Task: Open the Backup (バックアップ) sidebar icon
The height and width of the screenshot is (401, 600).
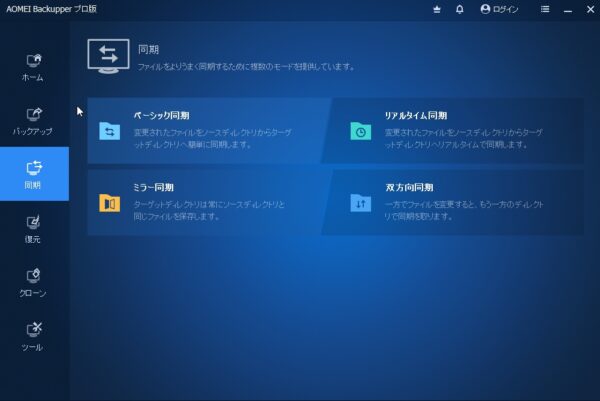Action: (34, 114)
